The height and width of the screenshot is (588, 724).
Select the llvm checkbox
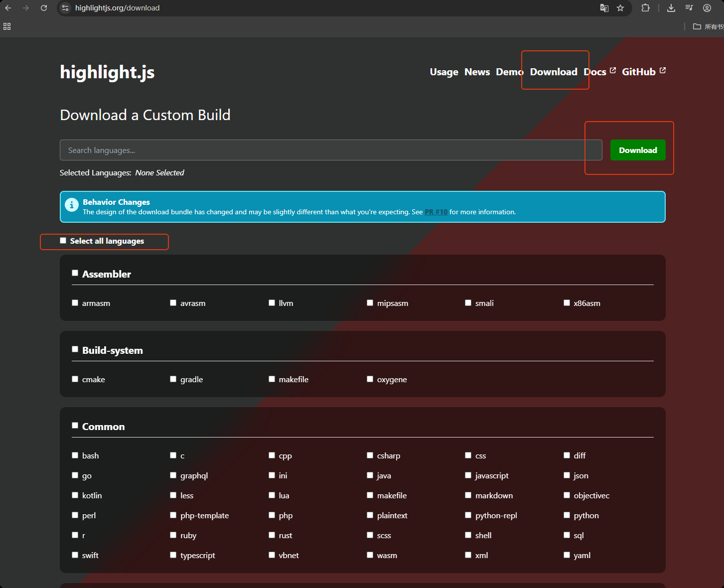tap(272, 303)
